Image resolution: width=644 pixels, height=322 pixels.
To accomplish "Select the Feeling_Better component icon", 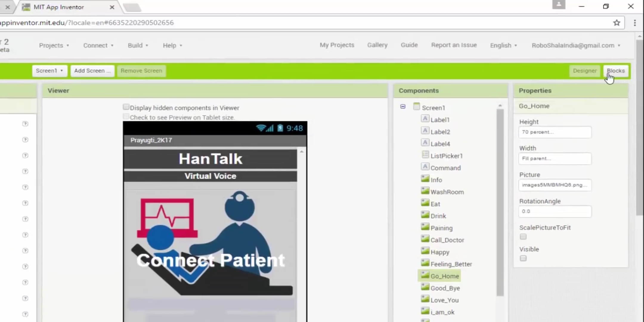I will [x=425, y=263].
